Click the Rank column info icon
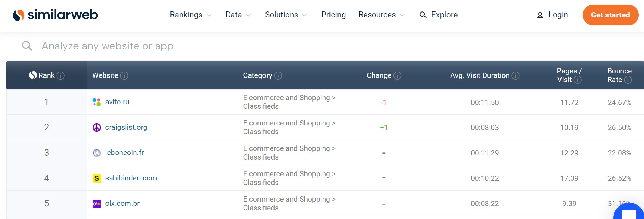 61,75
